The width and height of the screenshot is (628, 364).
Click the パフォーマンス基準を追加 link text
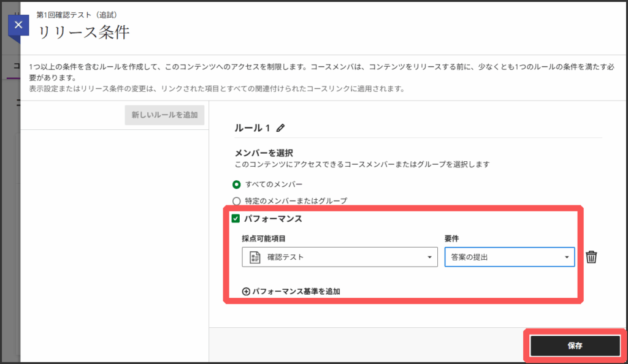pos(296,292)
